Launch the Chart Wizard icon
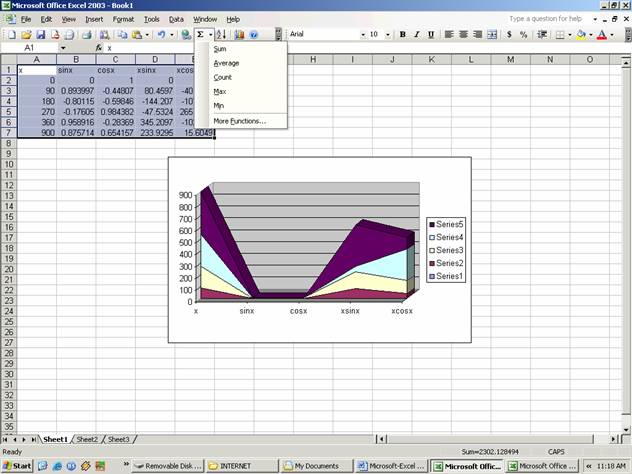The image size is (632, 474). 239,35
